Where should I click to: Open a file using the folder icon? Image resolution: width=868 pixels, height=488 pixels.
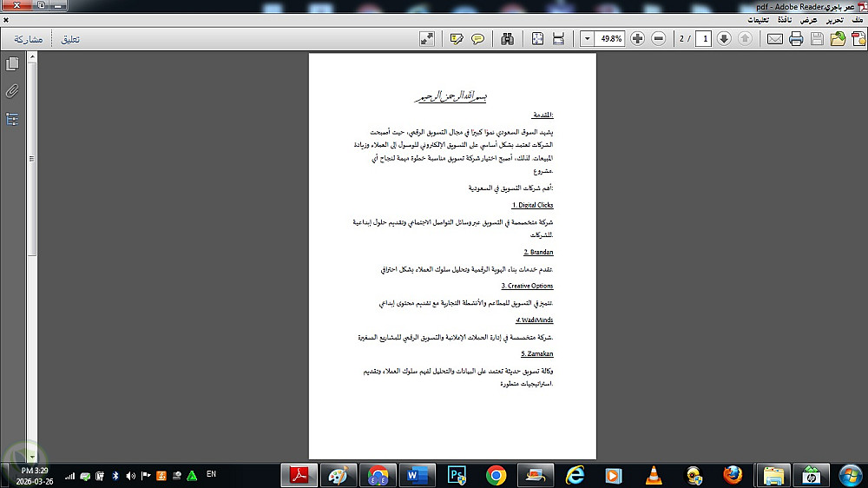838,39
